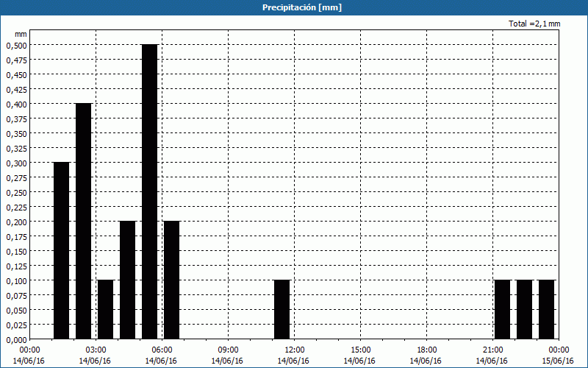Click the 12:00 x-axis time label

tap(295, 350)
